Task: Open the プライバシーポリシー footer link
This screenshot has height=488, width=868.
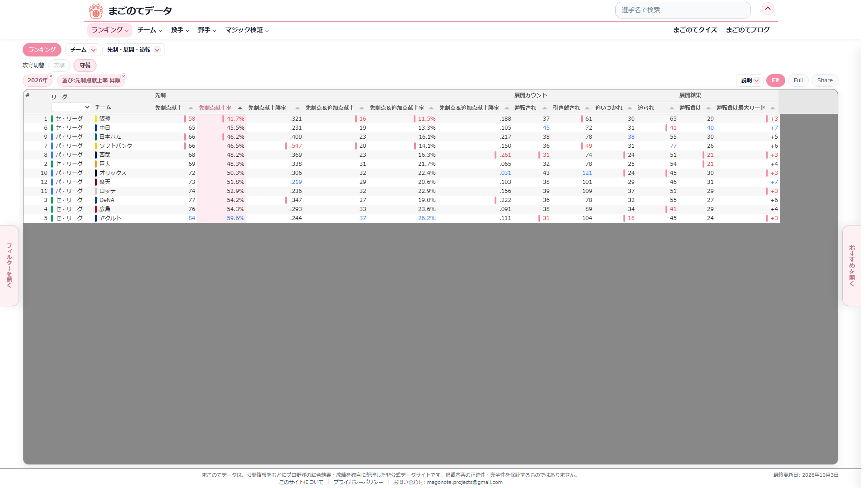Action: (358, 482)
